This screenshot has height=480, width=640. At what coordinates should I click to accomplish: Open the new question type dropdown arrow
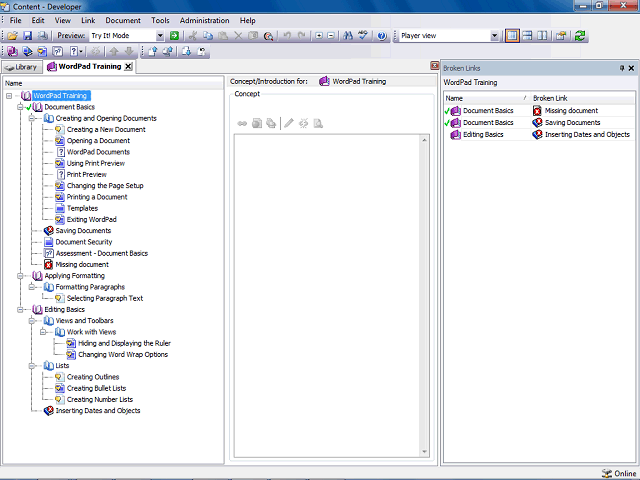click(81, 51)
